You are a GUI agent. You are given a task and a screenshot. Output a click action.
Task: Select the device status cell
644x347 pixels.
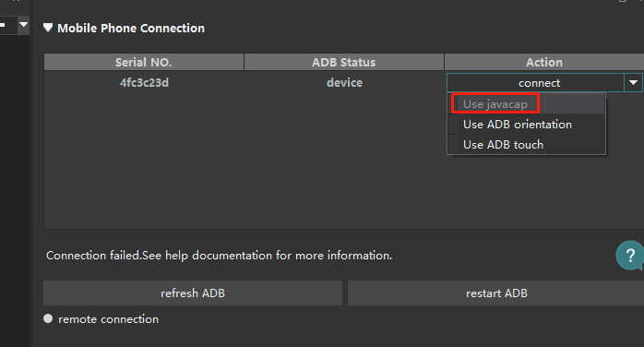pyautogui.click(x=344, y=82)
